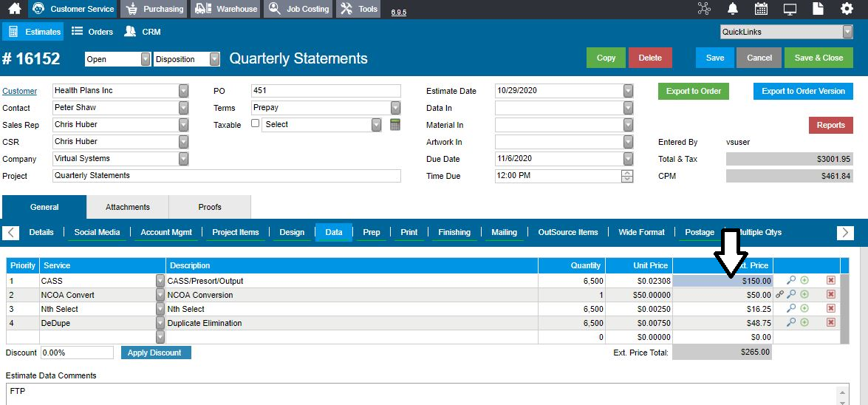Image resolution: width=868 pixels, height=405 pixels.
Task: Click the link icon on NCOA Convert row
Action: coord(779,295)
